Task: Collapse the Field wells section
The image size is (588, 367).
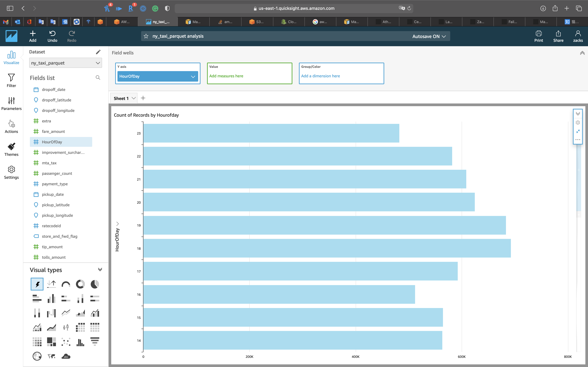Action: pos(582,53)
